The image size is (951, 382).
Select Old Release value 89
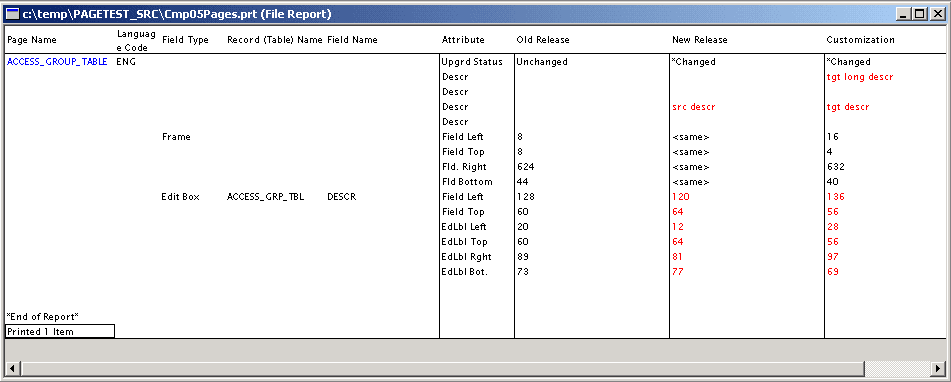click(x=523, y=257)
